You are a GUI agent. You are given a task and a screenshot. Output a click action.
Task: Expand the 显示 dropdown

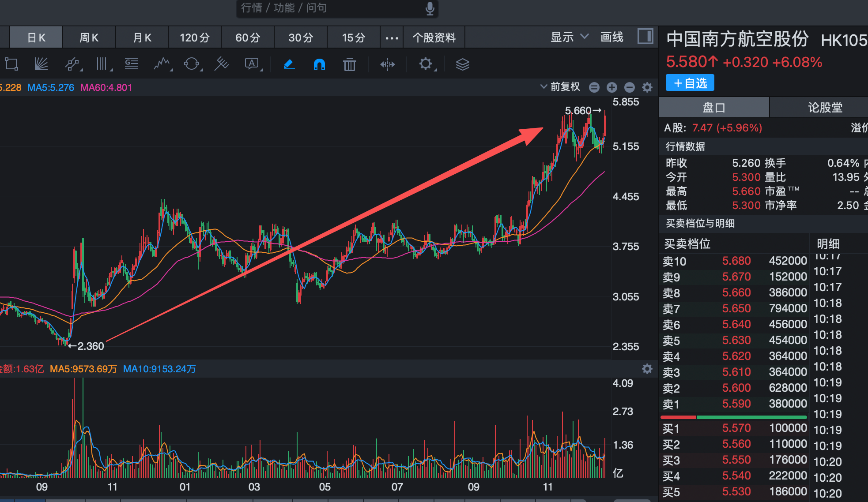click(569, 37)
